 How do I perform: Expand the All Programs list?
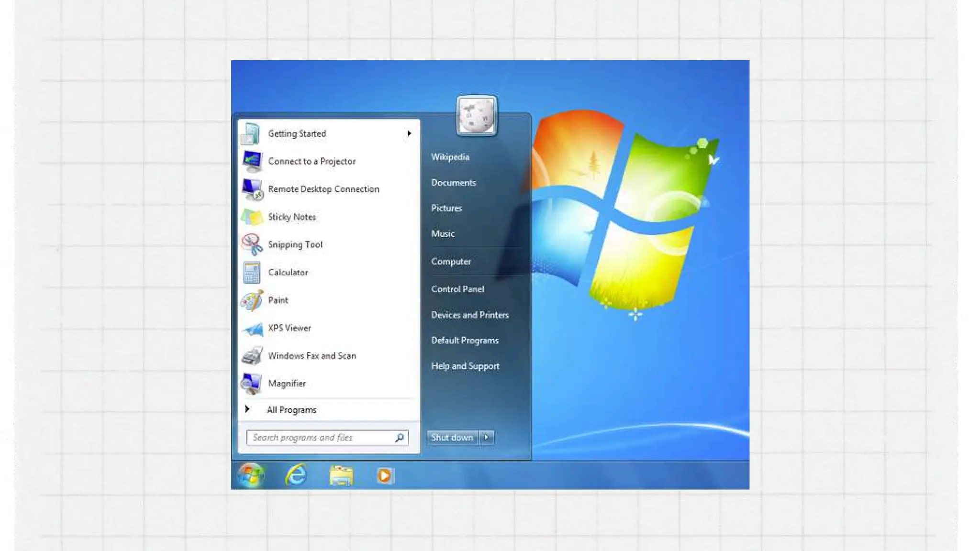[291, 410]
